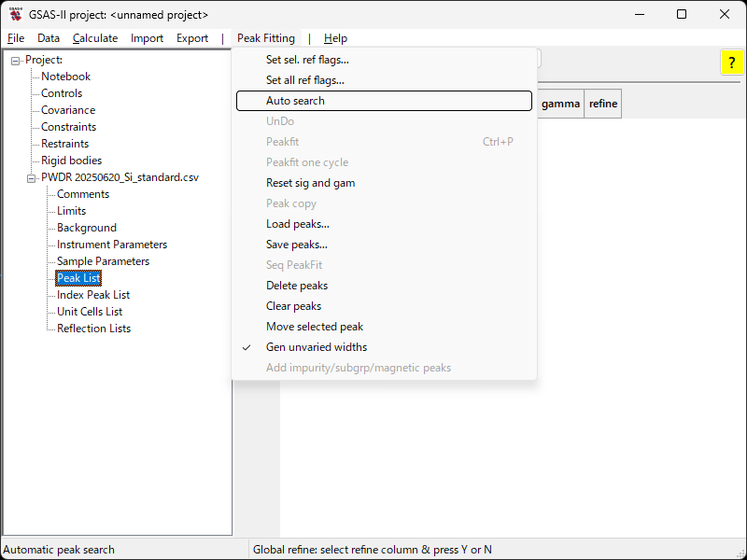
Task: Select Instrument Parameters in the data tree
Action: [x=112, y=245]
